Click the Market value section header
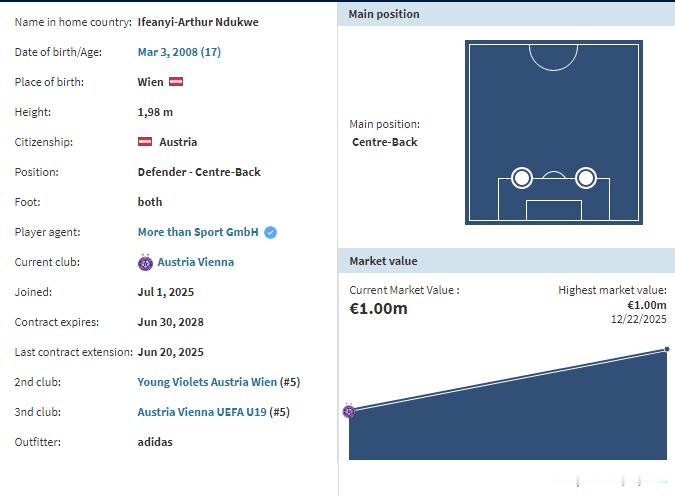 click(383, 261)
